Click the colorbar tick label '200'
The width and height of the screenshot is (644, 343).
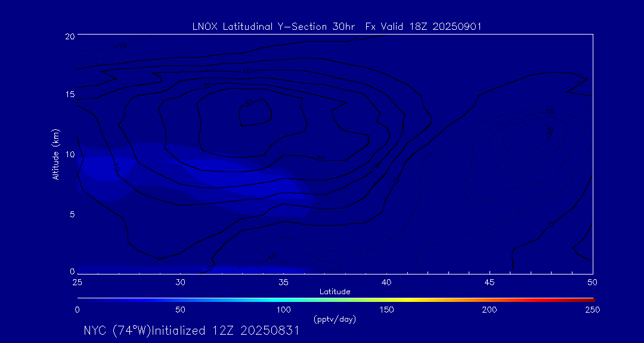point(490,310)
